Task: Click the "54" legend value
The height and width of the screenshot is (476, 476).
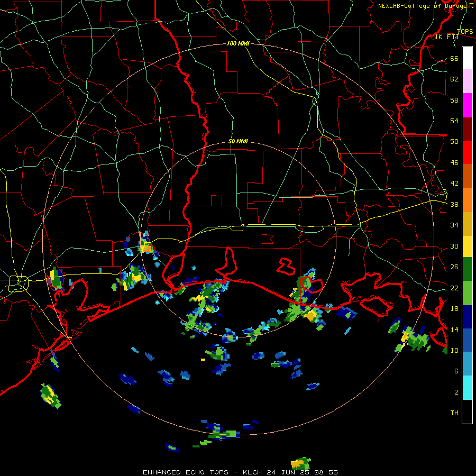Action: (x=454, y=121)
